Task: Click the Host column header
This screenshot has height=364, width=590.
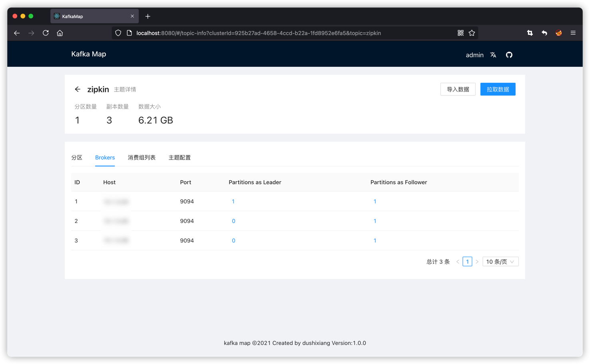Action: pyautogui.click(x=109, y=182)
